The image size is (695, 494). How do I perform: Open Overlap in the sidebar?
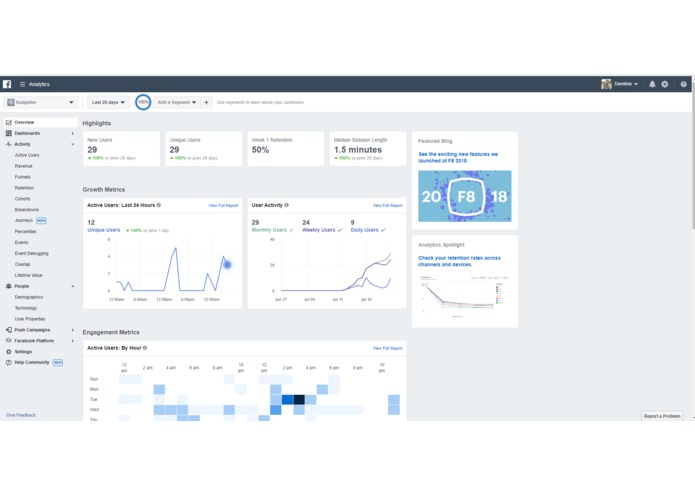pyautogui.click(x=22, y=264)
